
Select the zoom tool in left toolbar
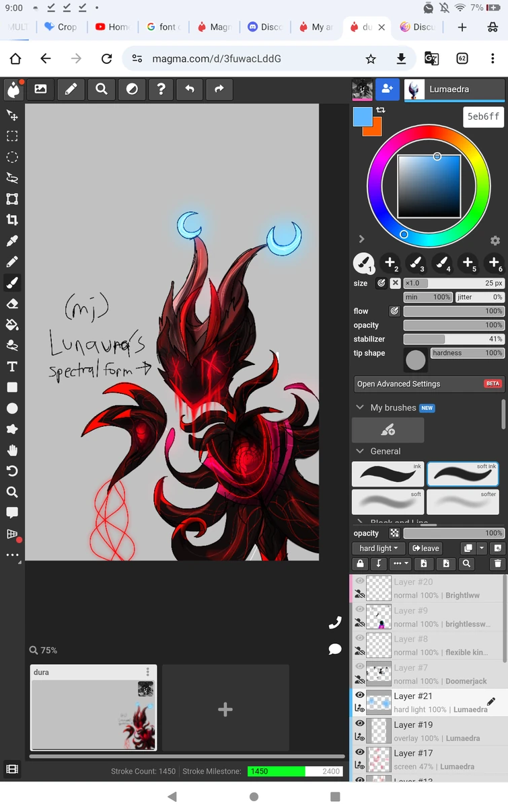12,492
